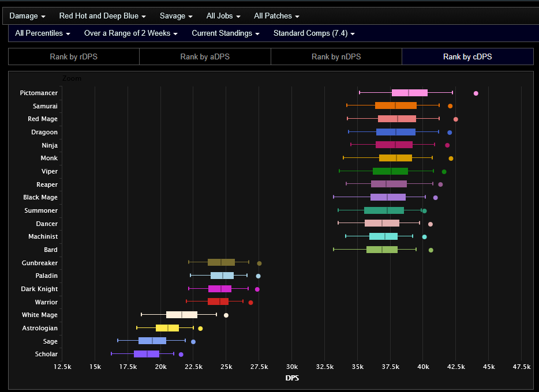Click the Zoom label on the chart
Screen dimensions: 539x392
tap(72, 78)
